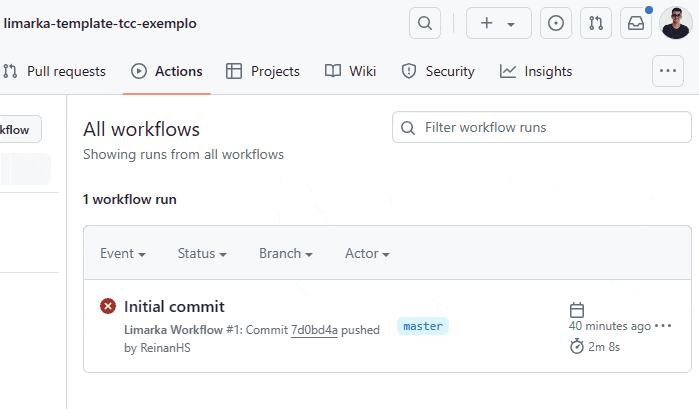Click the 'All workflows' heading
The height and width of the screenshot is (409, 699).
[141, 130]
